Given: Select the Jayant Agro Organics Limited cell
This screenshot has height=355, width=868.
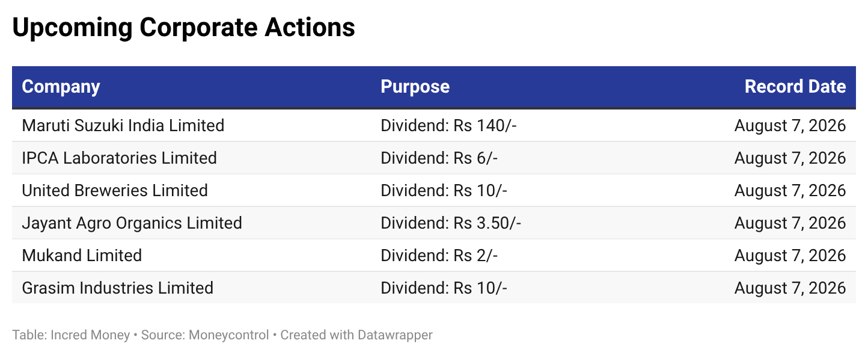Looking at the screenshot, I should [x=132, y=223].
